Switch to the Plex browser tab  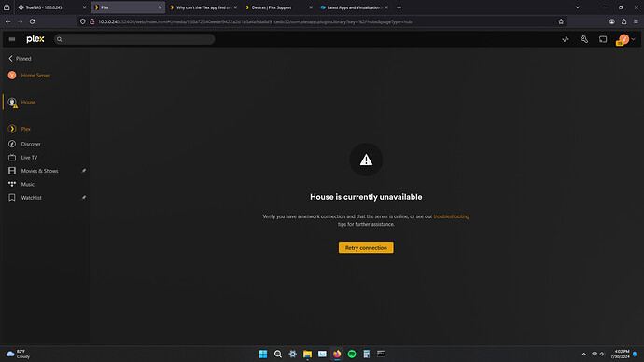[x=127, y=7]
